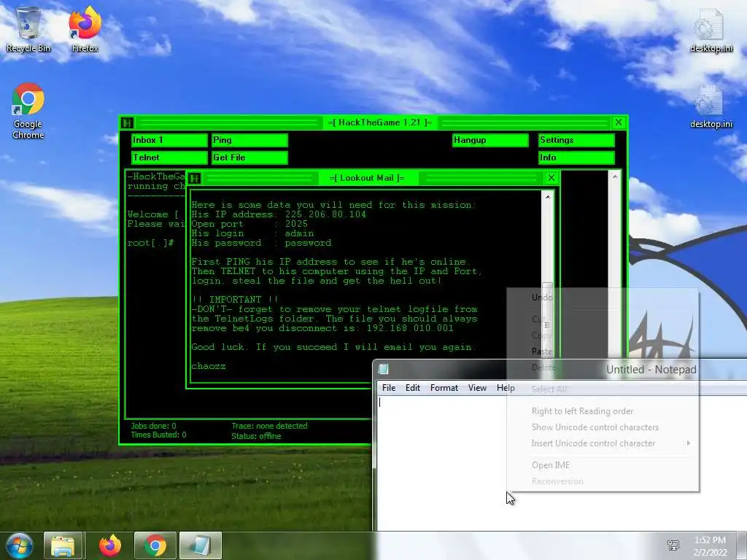Open the Windows Start menu orb
This screenshot has width=747, height=560.
[19, 545]
